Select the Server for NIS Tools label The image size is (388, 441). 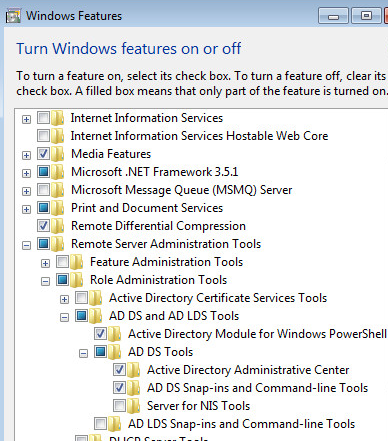(x=198, y=406)
